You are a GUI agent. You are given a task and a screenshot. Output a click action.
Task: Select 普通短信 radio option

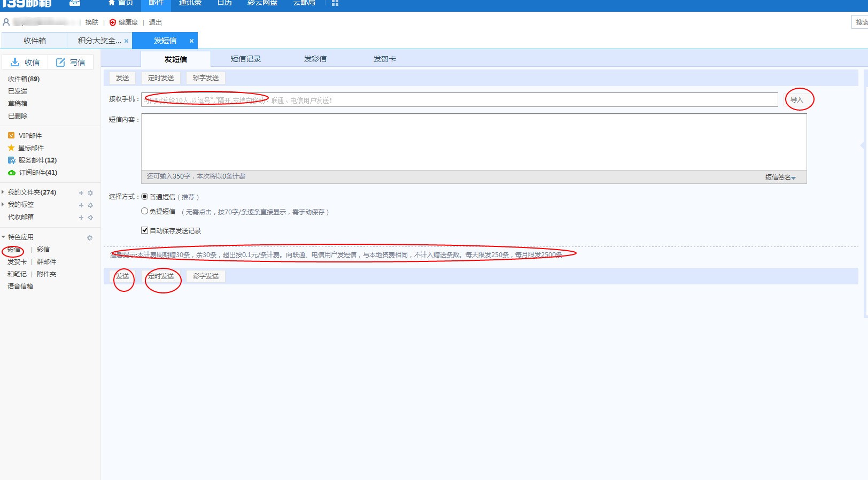[144, 197]
